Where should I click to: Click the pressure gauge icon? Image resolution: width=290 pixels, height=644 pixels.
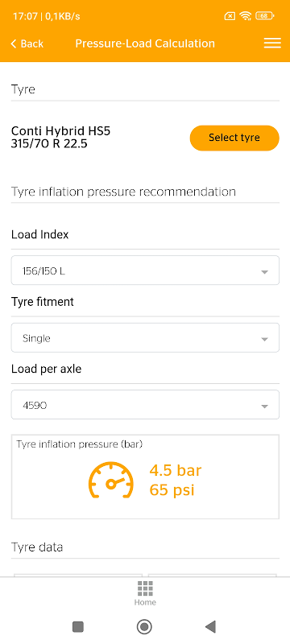pyautogui.click(x=111, y=480)
